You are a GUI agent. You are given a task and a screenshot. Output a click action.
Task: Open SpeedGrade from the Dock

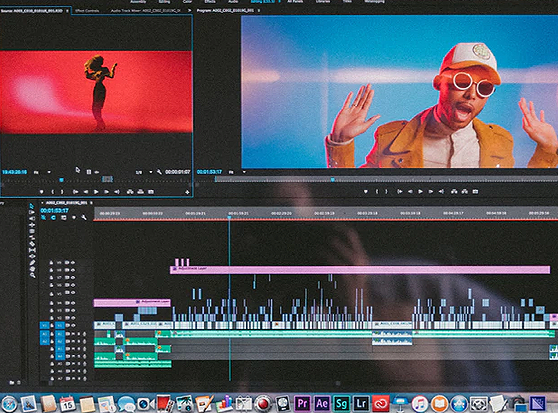pos(341,403)
